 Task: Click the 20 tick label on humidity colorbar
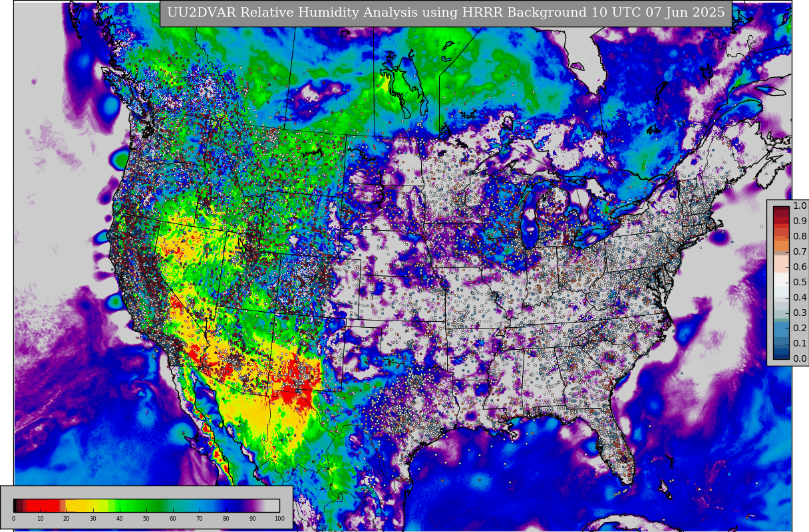coord(67,519)
